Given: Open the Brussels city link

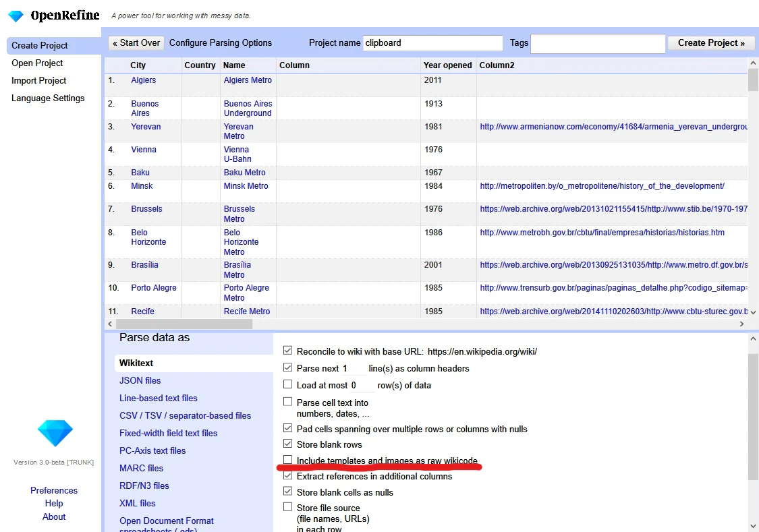Looking at the screenshot, I should pyautogui.click(x=146, y=209).
